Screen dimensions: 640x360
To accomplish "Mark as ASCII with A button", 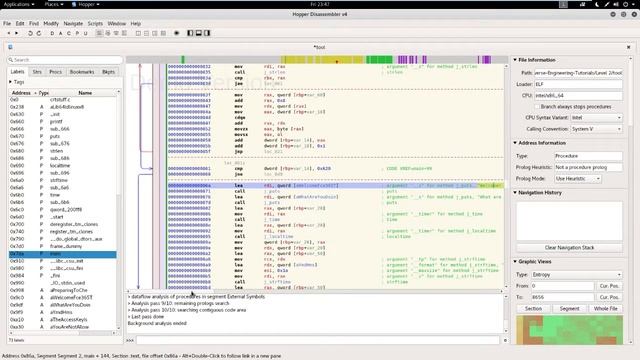I will 60,33.
